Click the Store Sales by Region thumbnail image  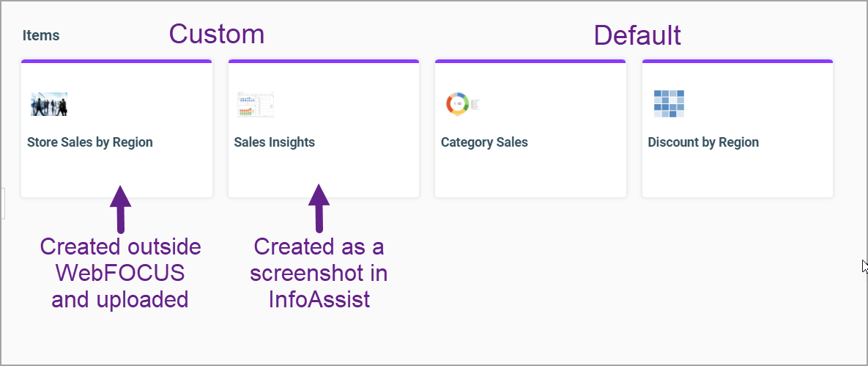pyautogui.click(x=49, y=104)
